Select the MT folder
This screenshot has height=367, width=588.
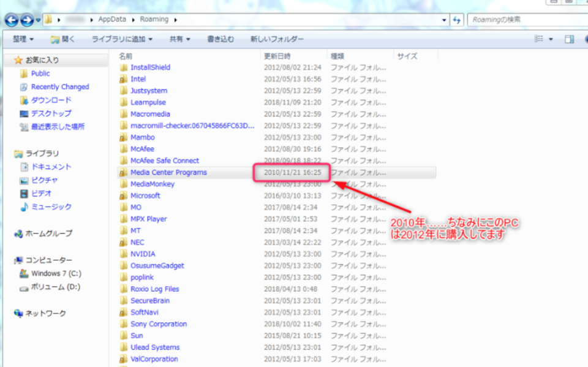pos(135,231)
